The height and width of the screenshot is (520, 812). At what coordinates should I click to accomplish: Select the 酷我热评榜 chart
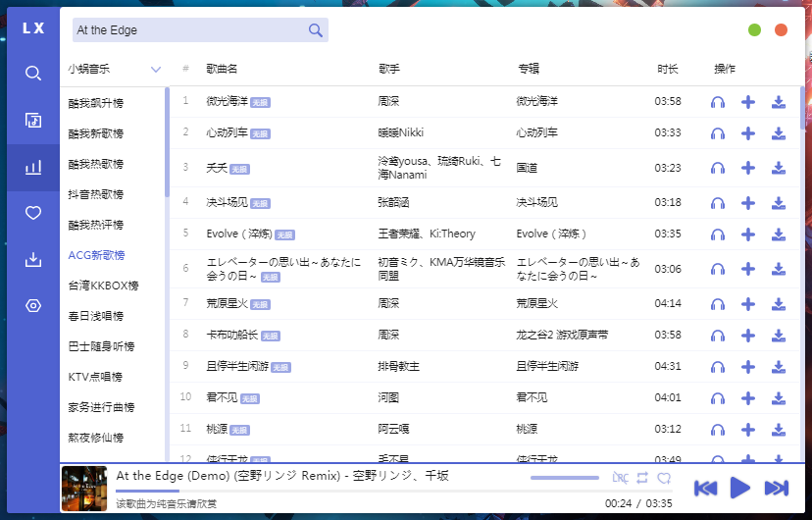coord(96,225)
